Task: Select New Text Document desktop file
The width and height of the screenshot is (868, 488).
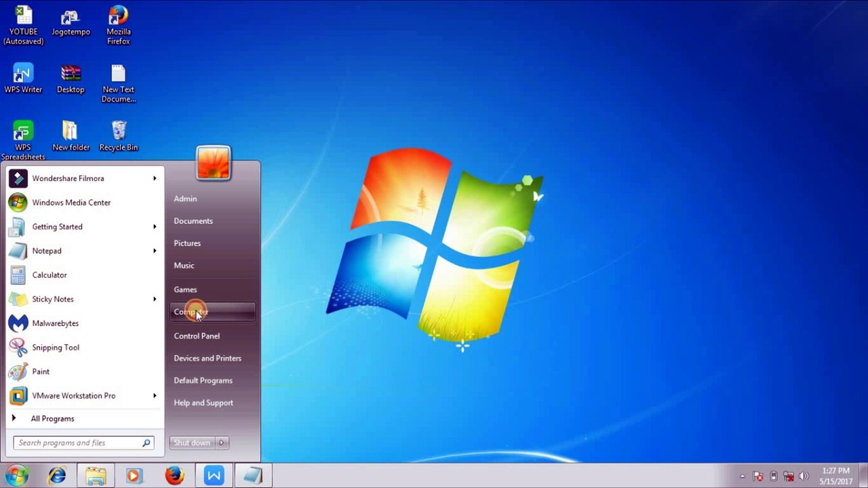Action: click(118, 83)
